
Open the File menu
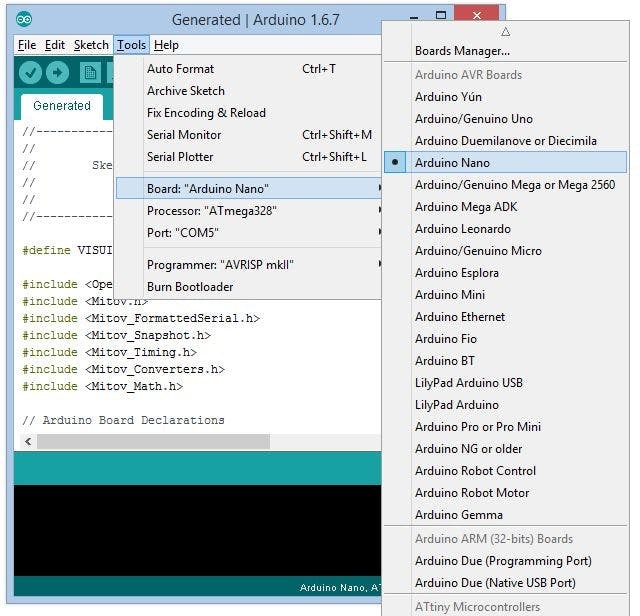pos(27,45)
